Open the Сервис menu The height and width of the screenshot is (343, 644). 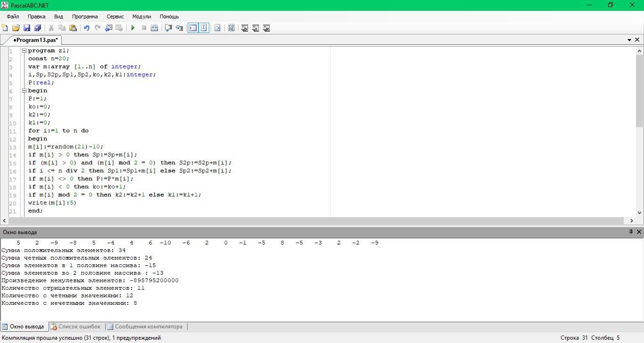(x=115, y=16)
